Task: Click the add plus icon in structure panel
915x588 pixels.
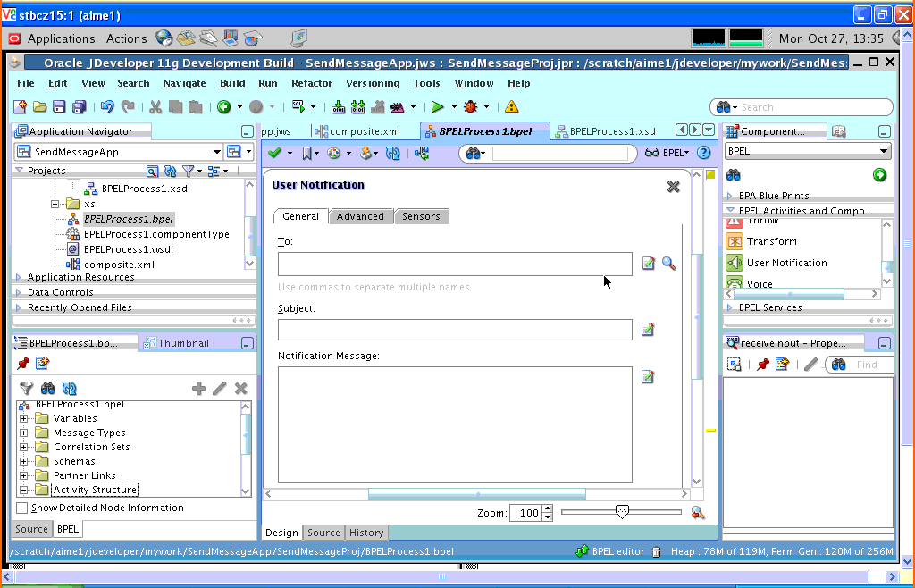Action: click(x=198, y=389)
